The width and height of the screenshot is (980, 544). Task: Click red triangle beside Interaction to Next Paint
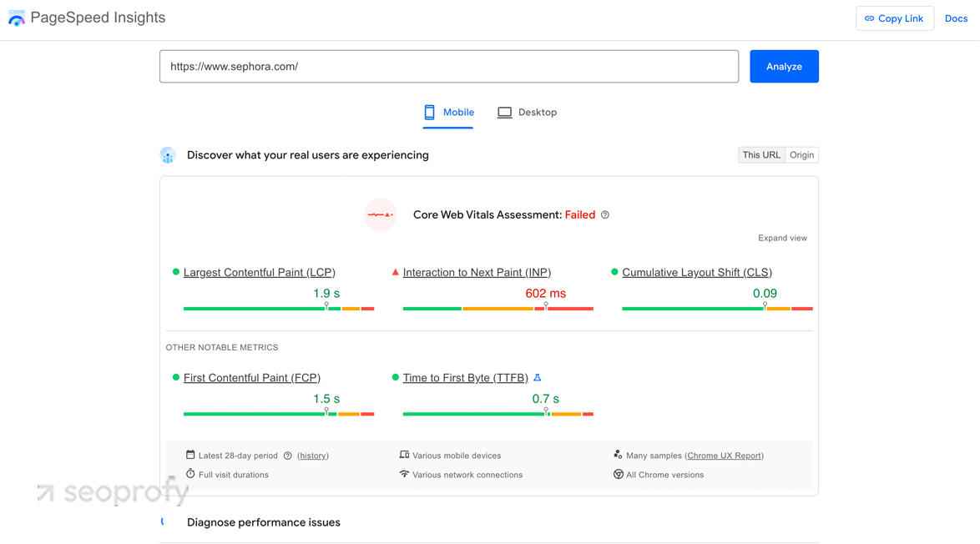pos(395,272)
